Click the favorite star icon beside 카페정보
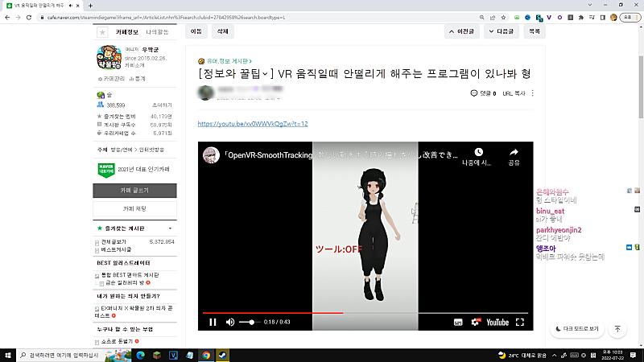Screen dimensions: 644x362 [101, 32]
